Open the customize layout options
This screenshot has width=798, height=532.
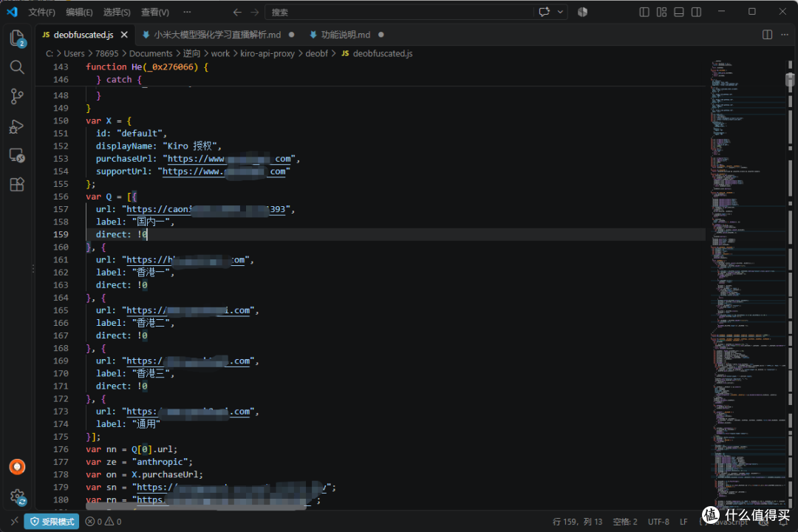(661, 12)
